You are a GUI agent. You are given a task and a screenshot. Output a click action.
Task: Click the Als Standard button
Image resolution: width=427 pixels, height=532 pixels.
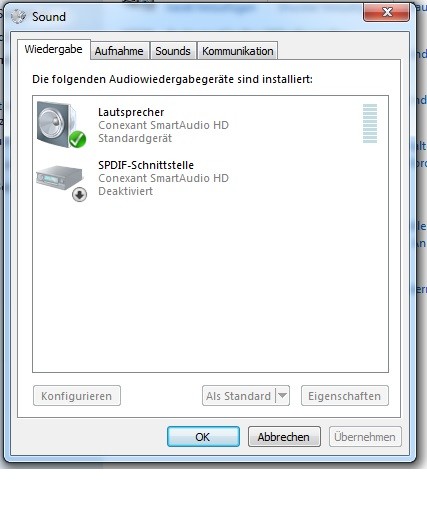[x=239, y=396]
